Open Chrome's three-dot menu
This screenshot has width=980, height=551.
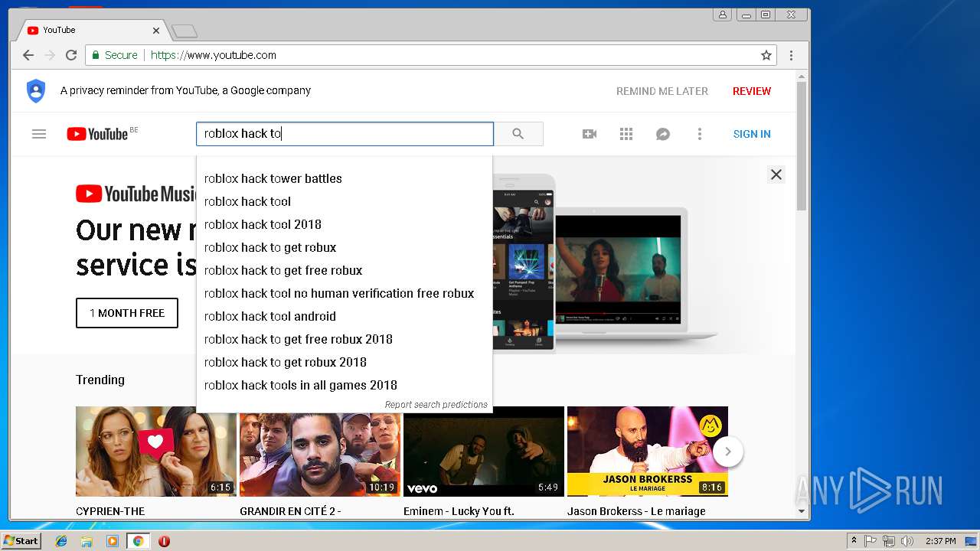[x=791, y=55]
